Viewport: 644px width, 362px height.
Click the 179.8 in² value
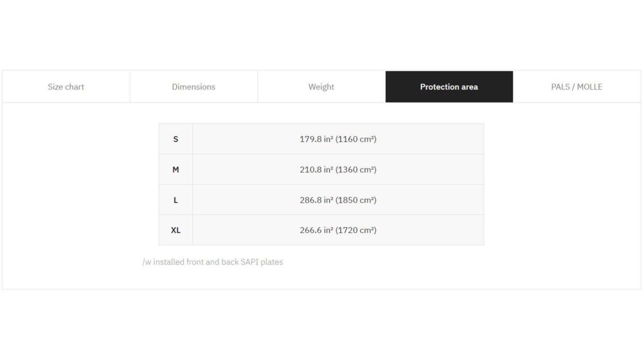[316, 140]
